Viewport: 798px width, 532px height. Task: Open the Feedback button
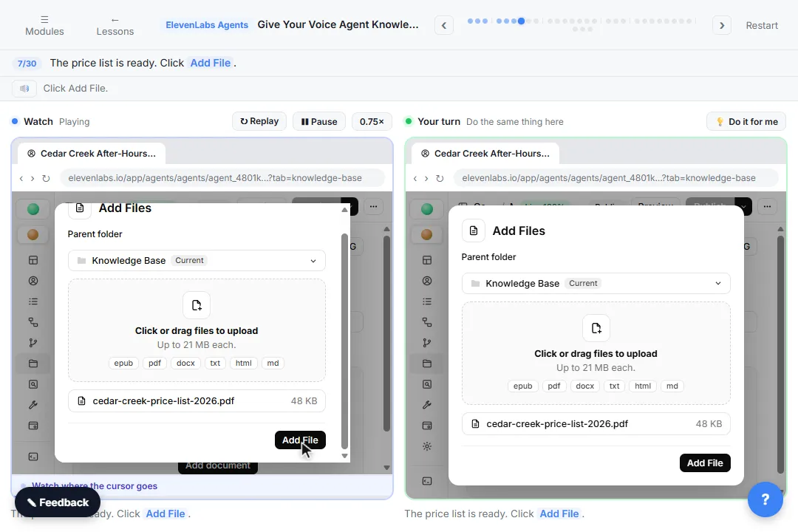58,502
